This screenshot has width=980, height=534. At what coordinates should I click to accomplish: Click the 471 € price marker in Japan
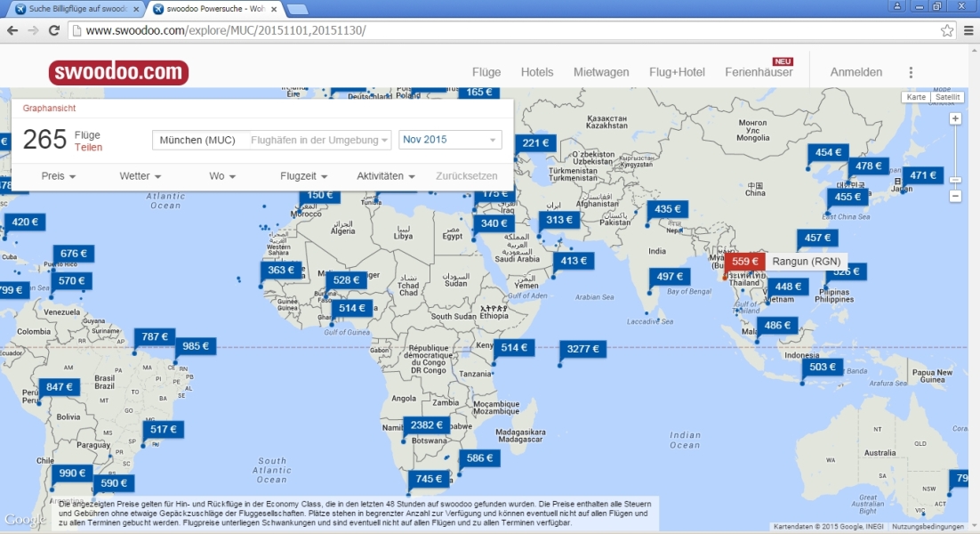click(x=922, y=175)
